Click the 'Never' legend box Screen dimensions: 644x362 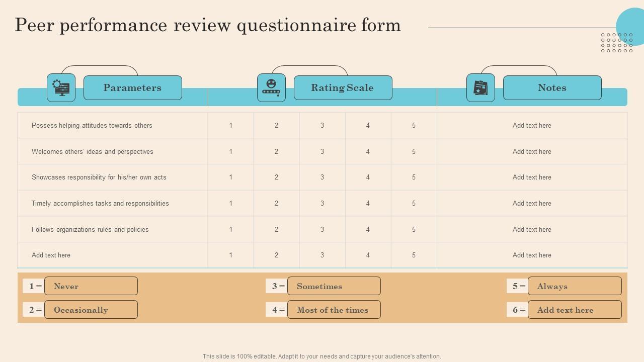tap(91, 286)
